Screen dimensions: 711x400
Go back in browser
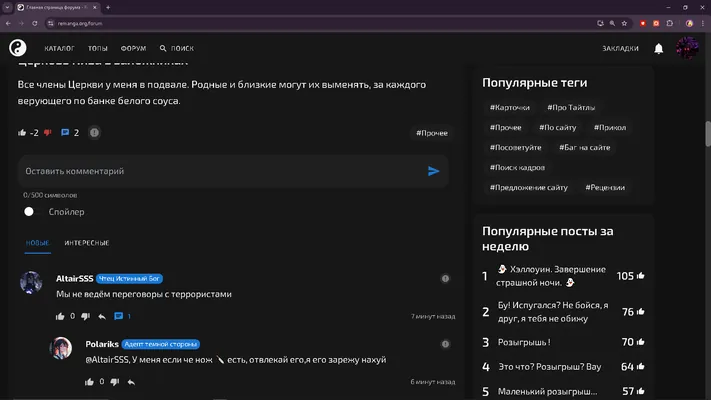8,23
